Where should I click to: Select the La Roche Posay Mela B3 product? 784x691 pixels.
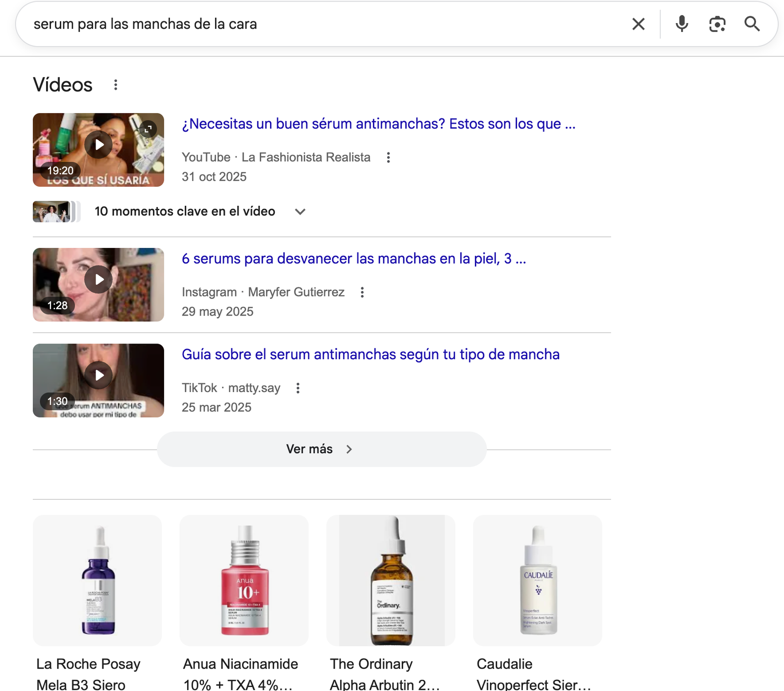[97, 581]
